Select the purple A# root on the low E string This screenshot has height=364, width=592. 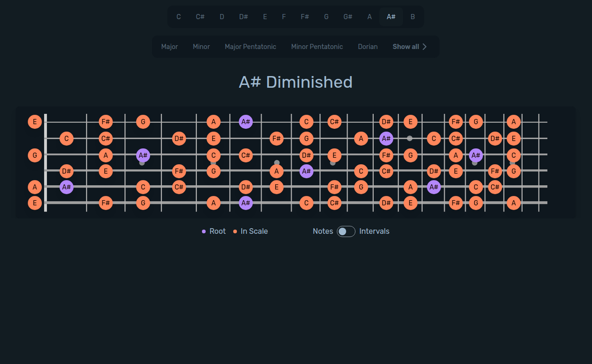(x=245, y=203)
